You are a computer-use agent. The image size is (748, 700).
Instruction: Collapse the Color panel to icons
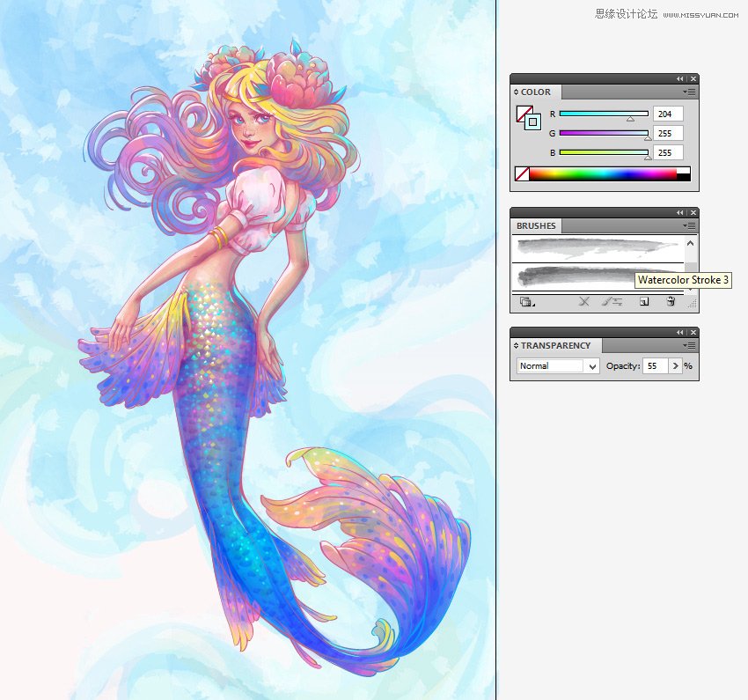[x=679, y=78]
